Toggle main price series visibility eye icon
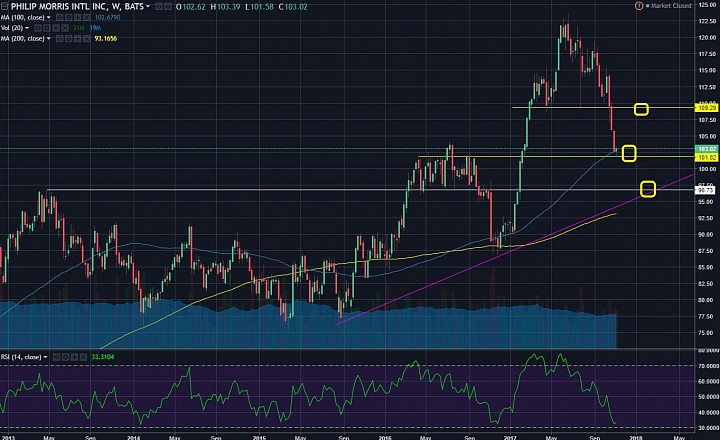Image resolution: width=720 pixels, height=440 pixels. point(158,7)
